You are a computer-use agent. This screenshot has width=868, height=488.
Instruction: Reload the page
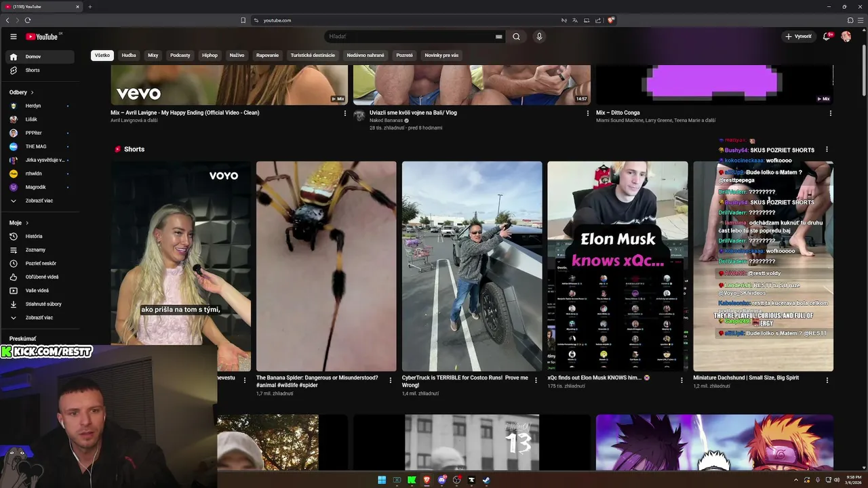pyautogui.click(x=28, y=20)
